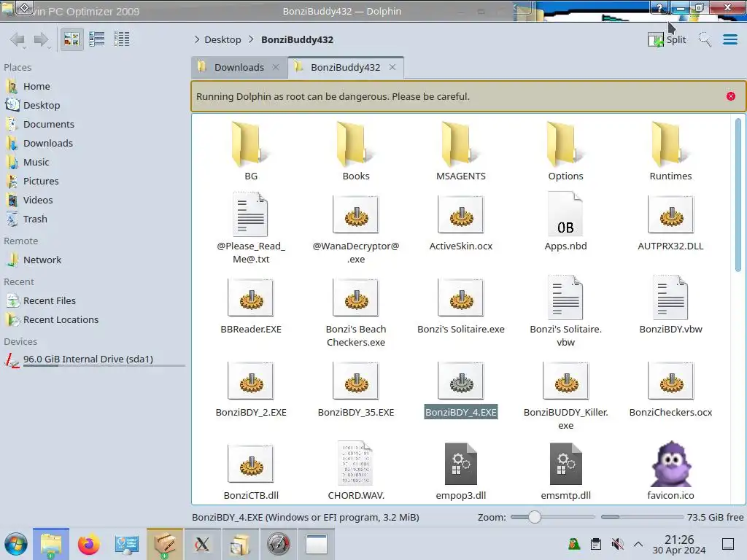
Task: Select BonziBDY.vbw file
Action: [x=670, y=305]
